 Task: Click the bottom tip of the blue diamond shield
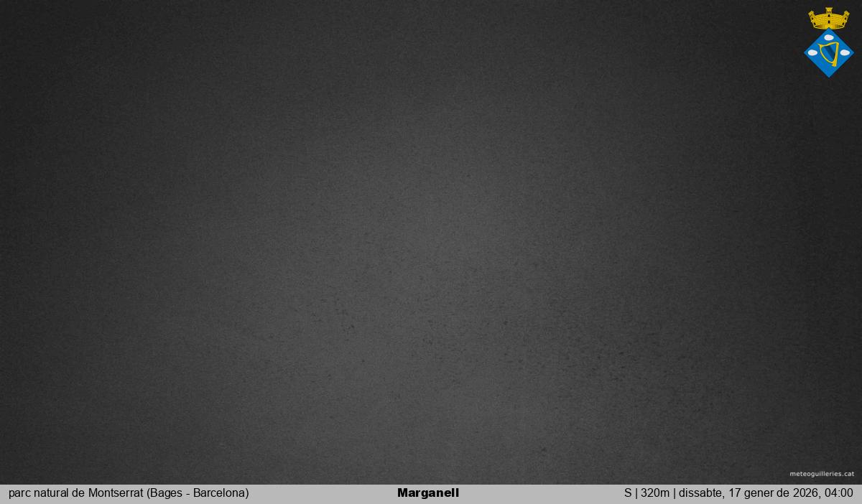829,75
